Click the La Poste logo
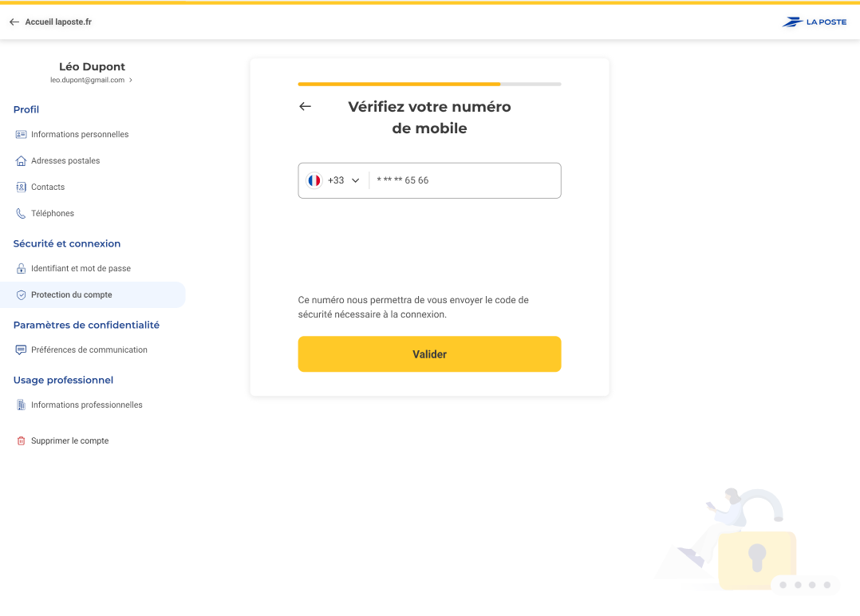This screenshot has width=860, height=616. pos(814,22)
